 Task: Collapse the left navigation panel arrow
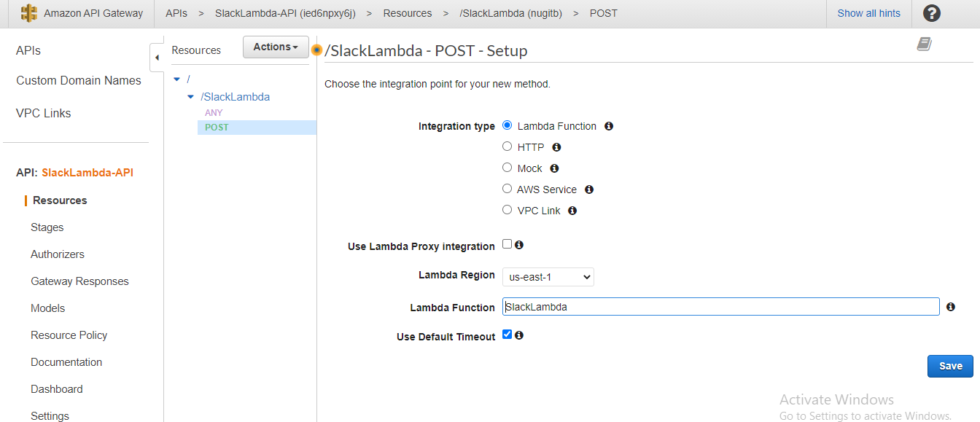[x=157, y=58]
